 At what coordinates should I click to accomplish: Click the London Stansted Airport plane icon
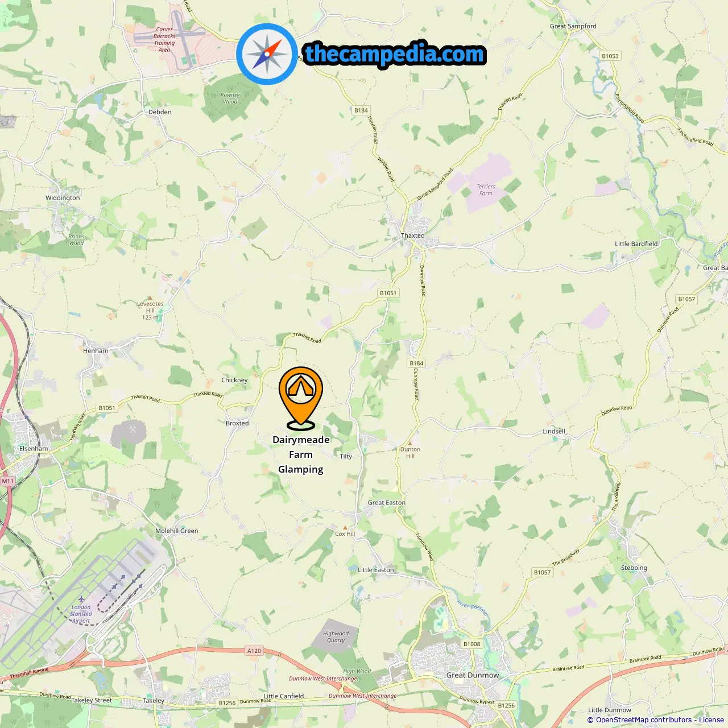click(x=81, y=599)
